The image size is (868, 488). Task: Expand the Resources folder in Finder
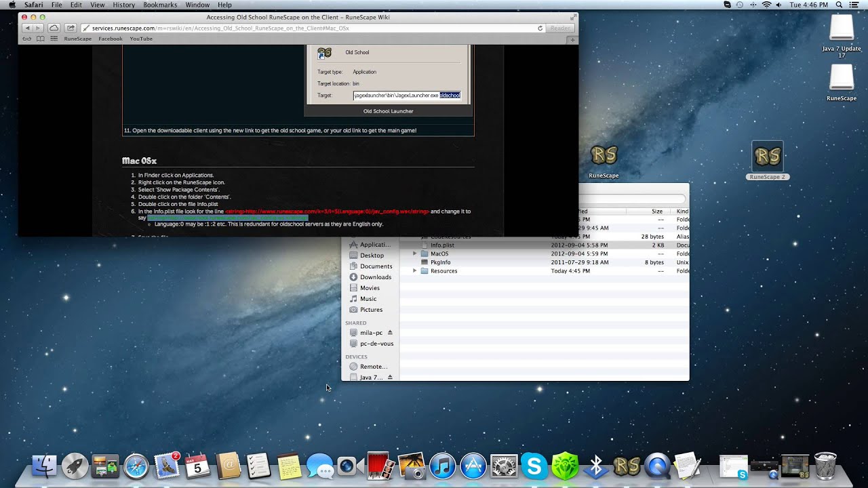point(414,271)
